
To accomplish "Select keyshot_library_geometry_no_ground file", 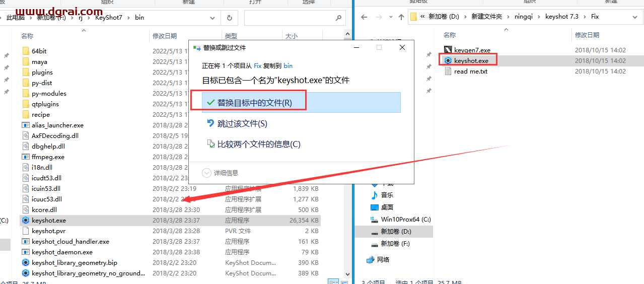I will [x=170, y=273].
